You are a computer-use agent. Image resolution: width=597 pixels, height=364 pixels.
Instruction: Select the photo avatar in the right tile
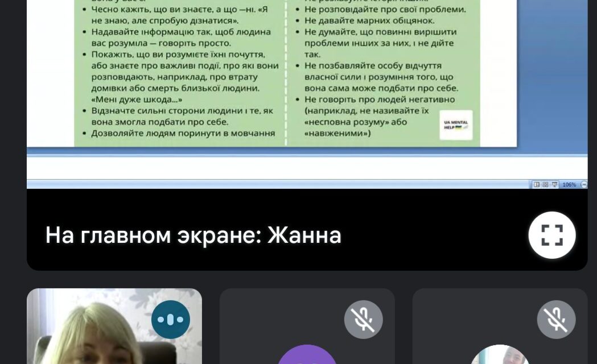click(x=500, y=354)
